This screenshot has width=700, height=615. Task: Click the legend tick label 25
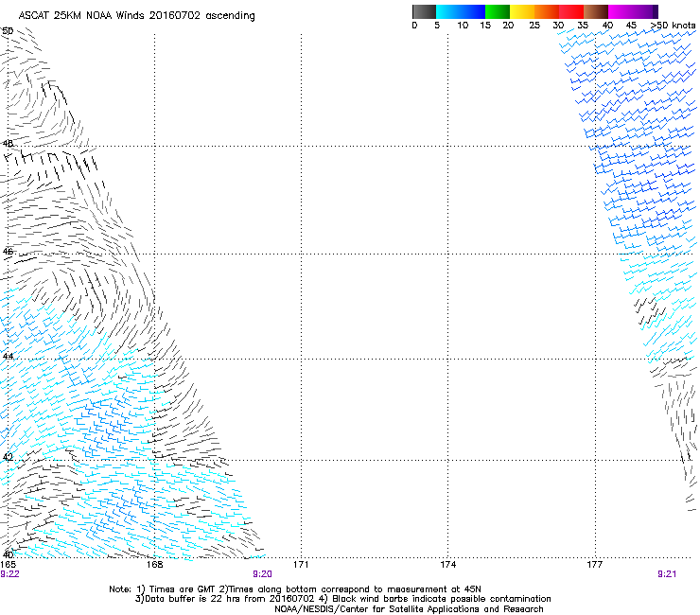click(x=534, y=26)
